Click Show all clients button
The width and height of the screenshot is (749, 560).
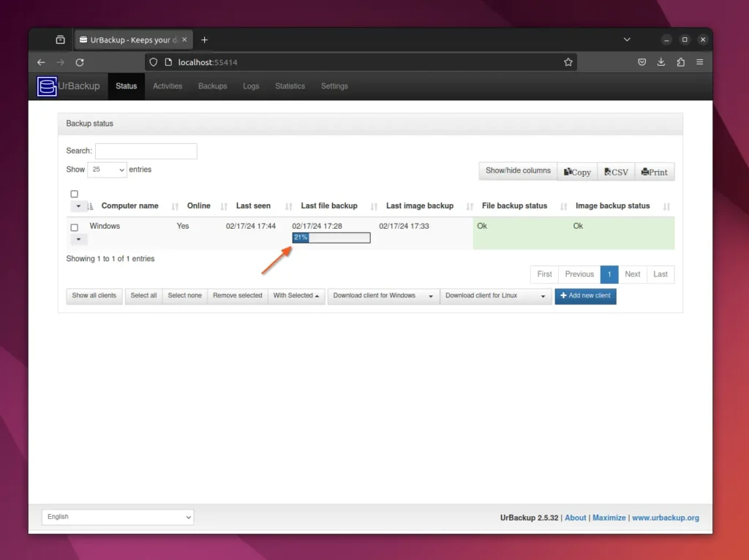[x=94, y=296]
